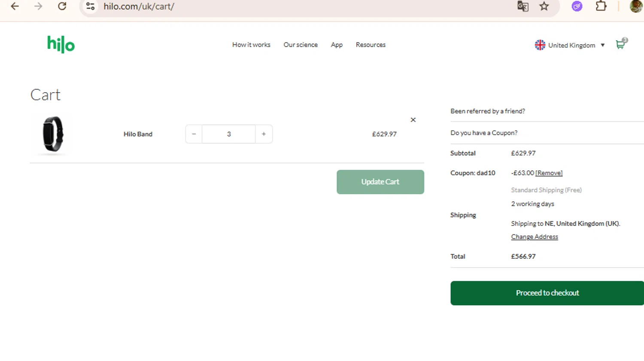Click 'Standard Shipping (Free)' text
The height and width of the screenshot is (361, 644).
pyautogui.click(x=546, y=190)
